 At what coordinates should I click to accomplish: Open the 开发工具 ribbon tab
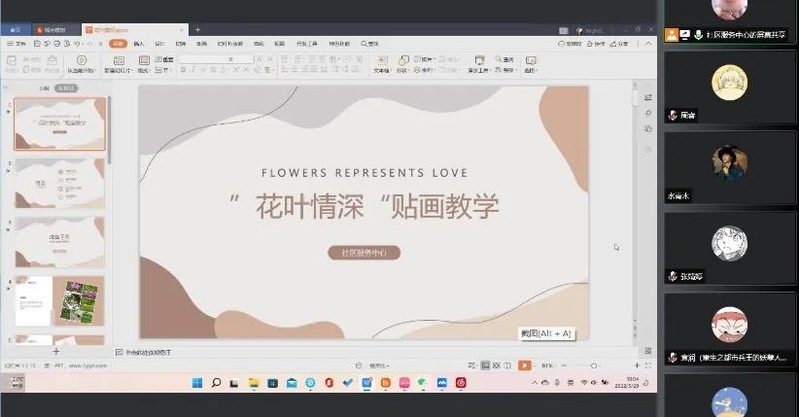click(307, 44)
